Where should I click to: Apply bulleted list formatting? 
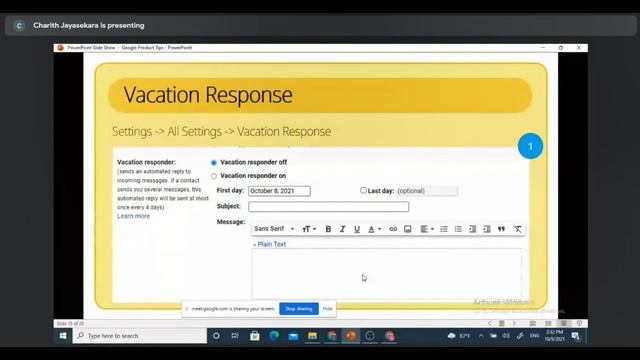[x=458, y=229]
